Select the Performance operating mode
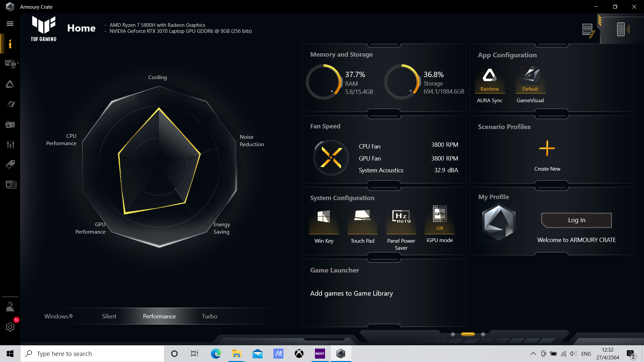Image resolution: width=644 pixels, height=362 pixels. coord(159,316)
